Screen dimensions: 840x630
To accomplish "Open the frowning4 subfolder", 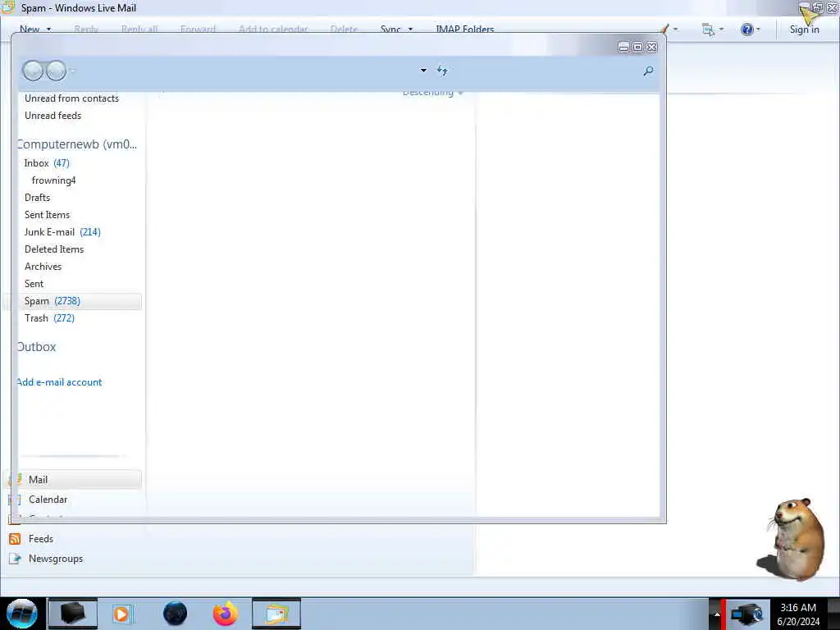I will tap(53, 180).
